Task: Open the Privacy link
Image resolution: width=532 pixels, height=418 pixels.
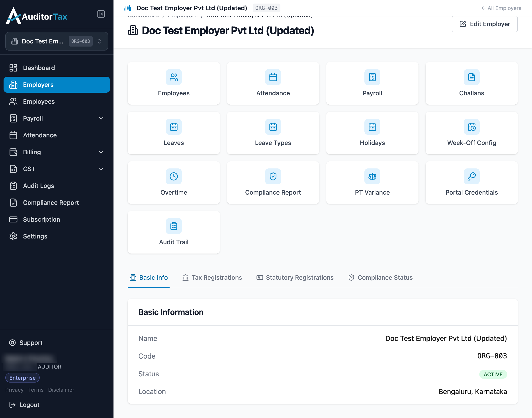Action: (x=14, y=390)
